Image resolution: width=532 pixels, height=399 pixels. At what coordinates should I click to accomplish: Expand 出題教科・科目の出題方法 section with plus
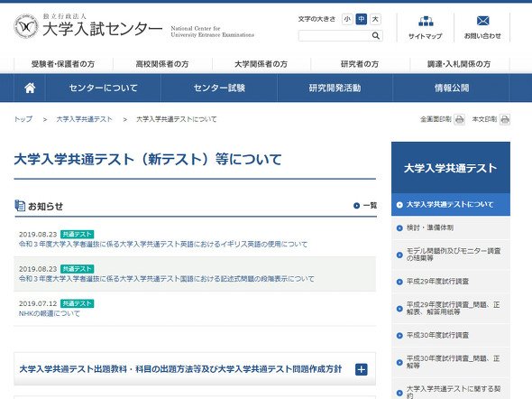[362, 369]
